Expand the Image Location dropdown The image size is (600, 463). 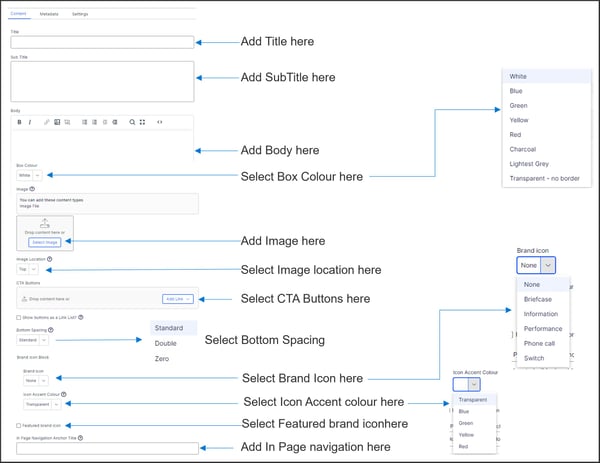point(29,269)
